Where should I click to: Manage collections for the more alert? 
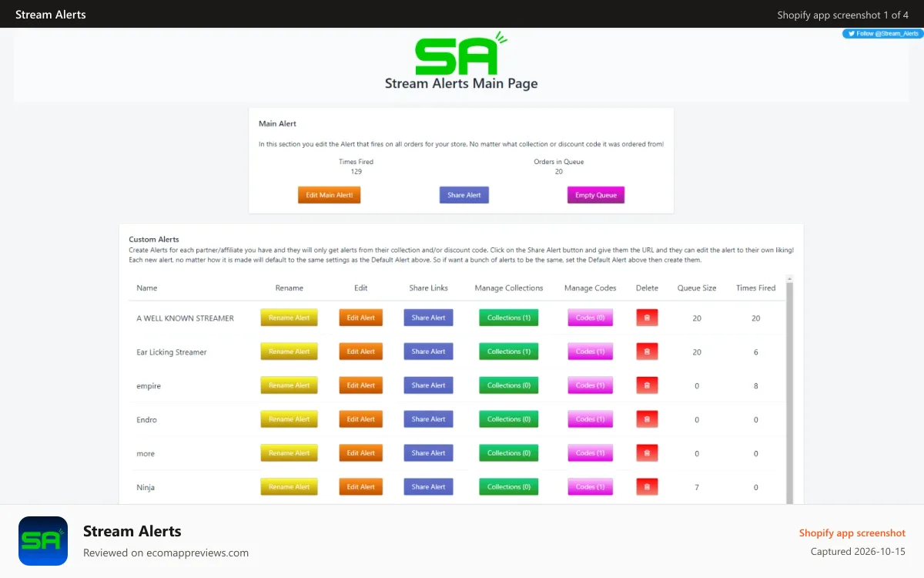[509, 453]
